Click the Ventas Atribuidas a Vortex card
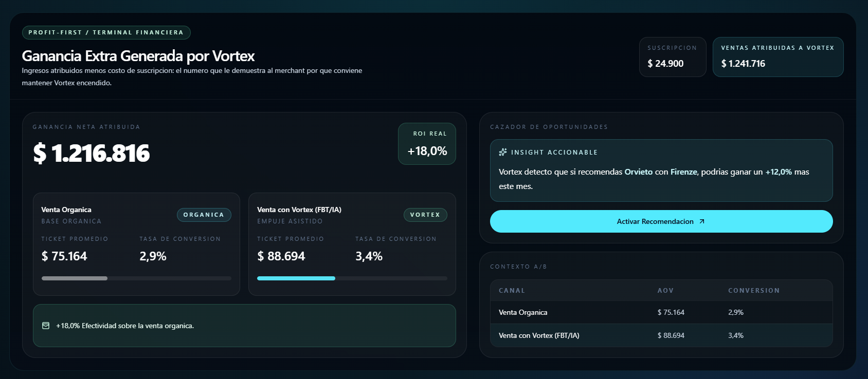Viewport: 868px width, 379px height. click(x=778, y=57)
